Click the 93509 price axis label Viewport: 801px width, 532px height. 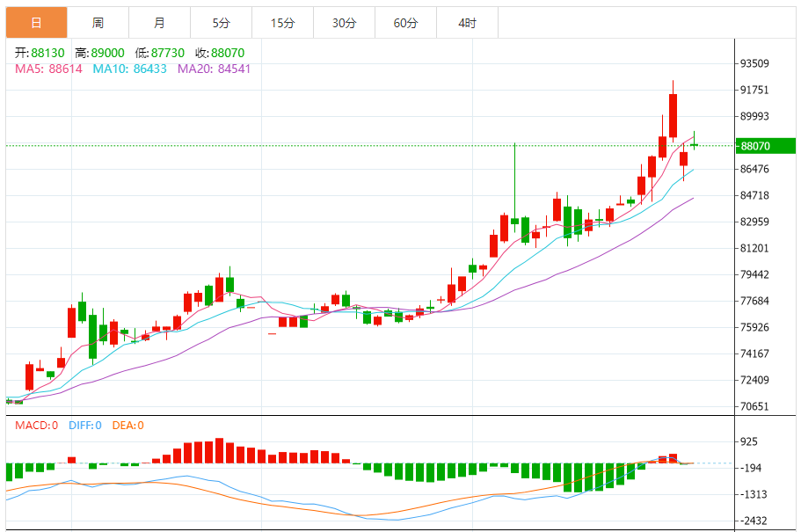point(755,63)
